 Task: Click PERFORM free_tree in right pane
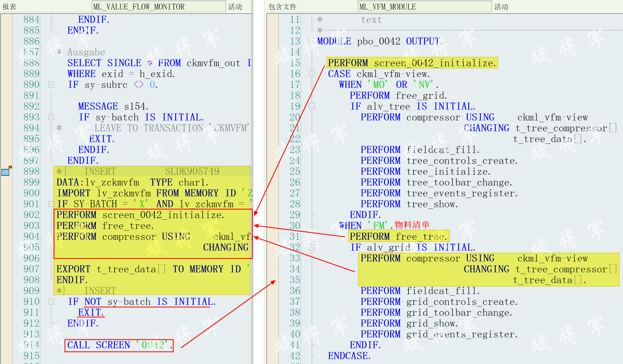point(398,237)
